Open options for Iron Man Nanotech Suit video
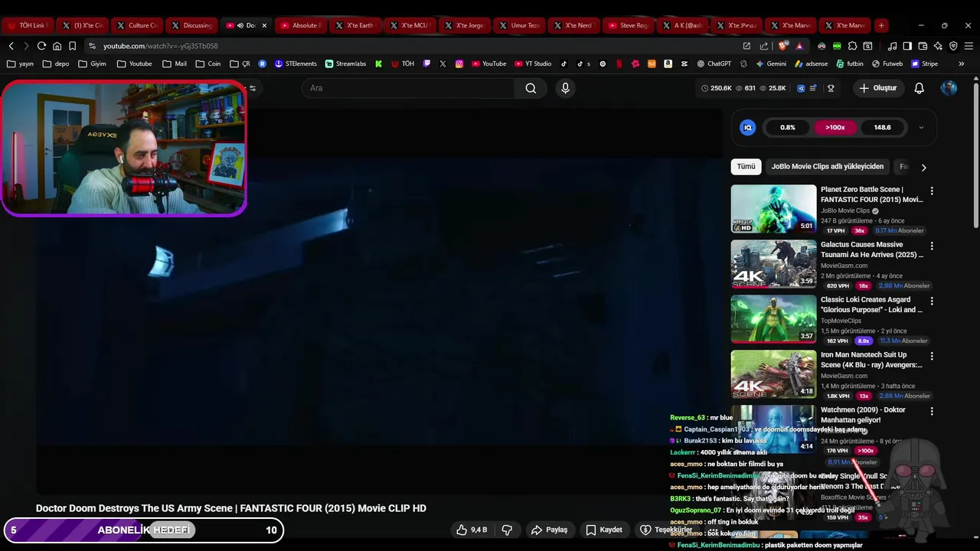Screen dimensions: 980x551 tap(932, 356)
